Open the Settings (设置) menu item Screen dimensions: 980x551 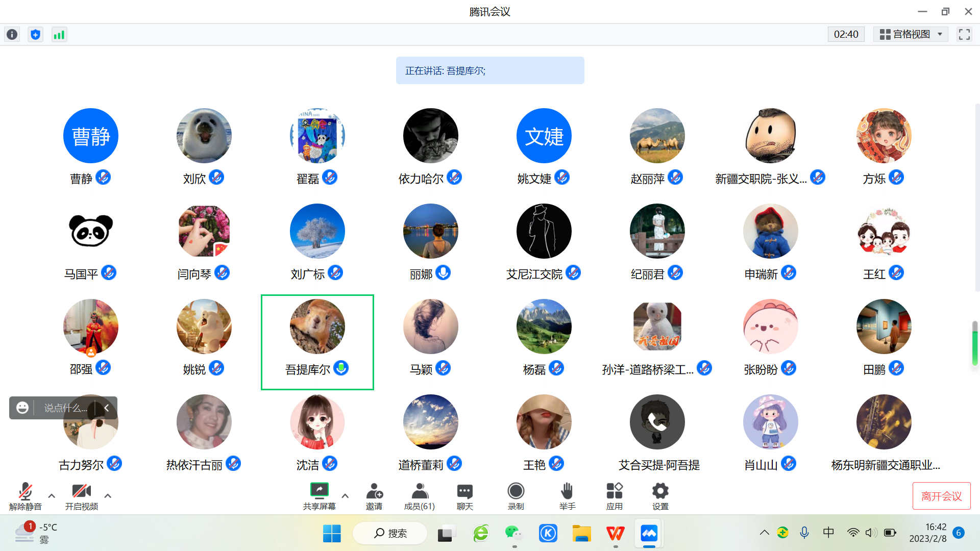660,492
